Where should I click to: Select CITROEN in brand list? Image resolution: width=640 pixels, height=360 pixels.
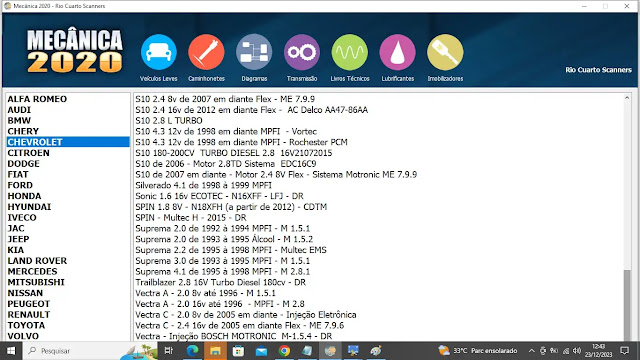[x=68, y=153]
